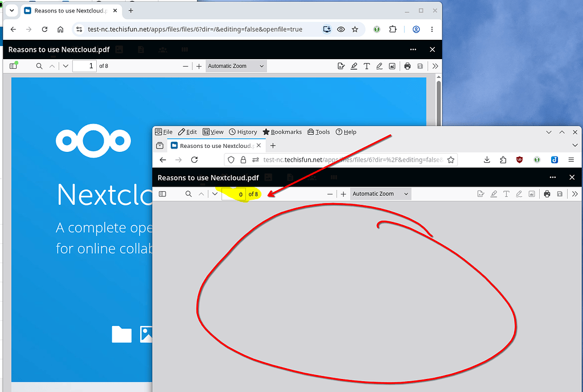Open Automatic Zoom dropdown in Chrome viewer
Viewport: 583px width, 392px height.
236,66
